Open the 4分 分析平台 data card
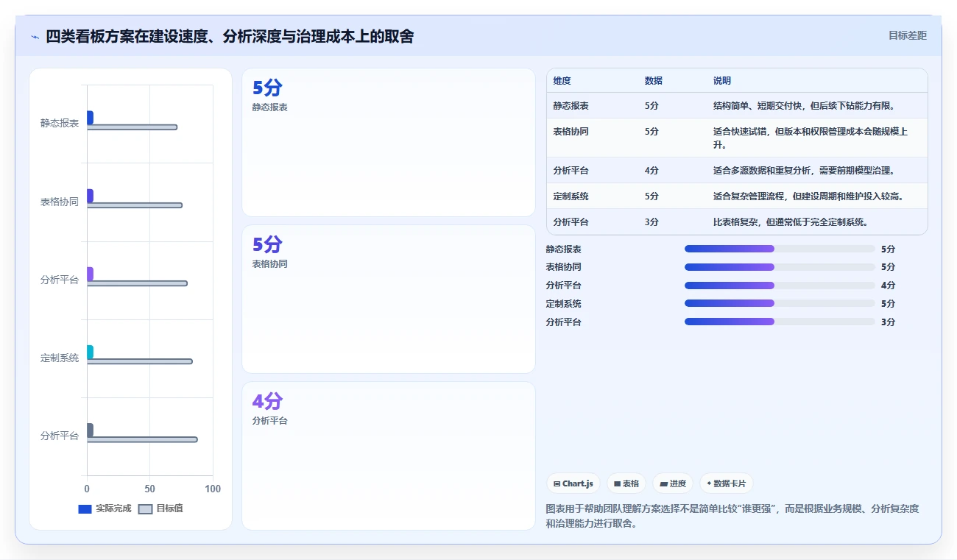This screenshot has height=560, width=957. click(389, 456)
